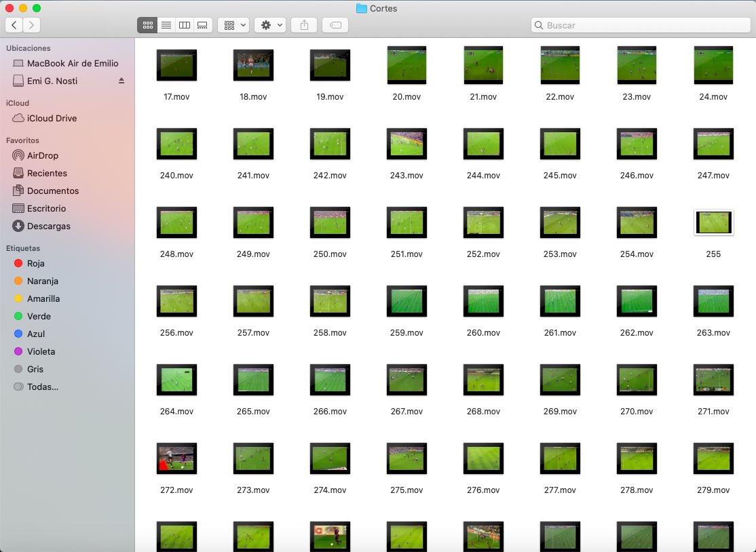Select the 272.mov thumbnail
Screen dimensions: 756x552
(x=176, y=458)
